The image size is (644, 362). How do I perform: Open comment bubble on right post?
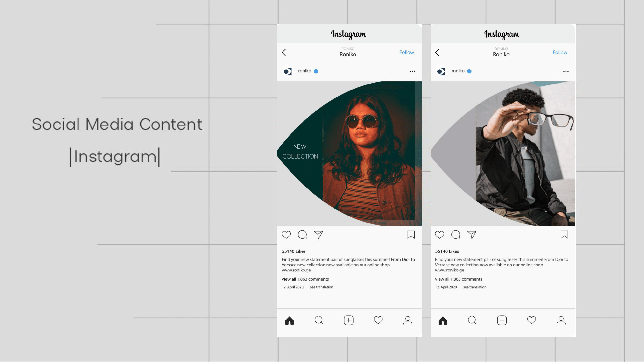(455, 235)
